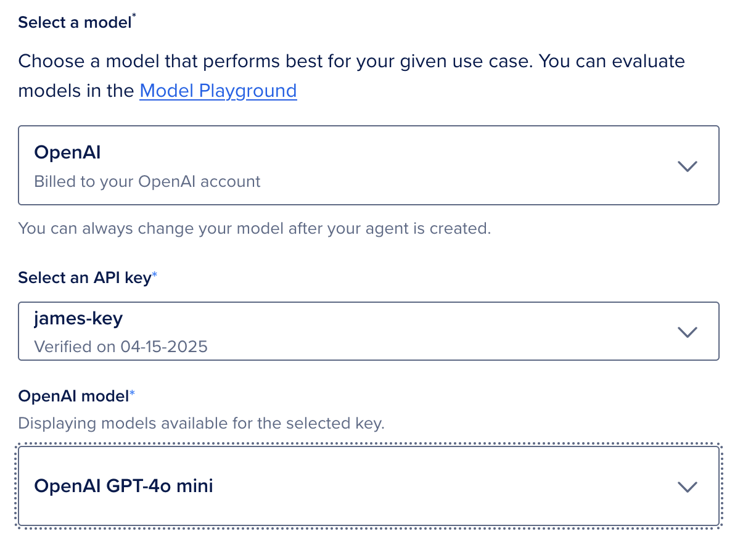
Task: Click the 'Select a model' heading label
Action: click(x=75, y=22)
